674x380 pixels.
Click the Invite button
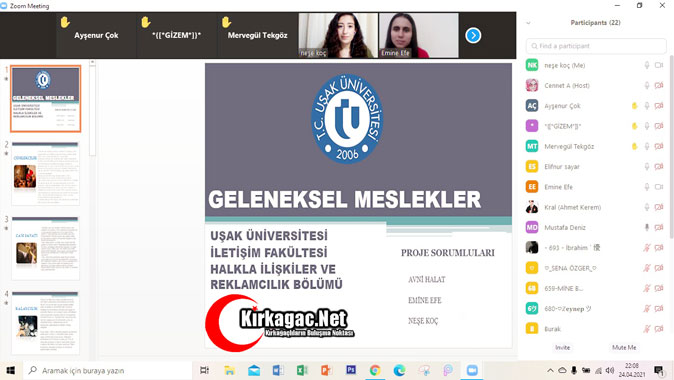tap(562, 347)
